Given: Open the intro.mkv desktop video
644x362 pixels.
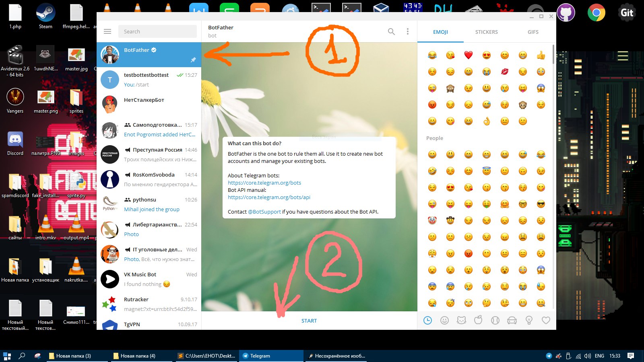Looking at the screenshot, I should point(45,228).
